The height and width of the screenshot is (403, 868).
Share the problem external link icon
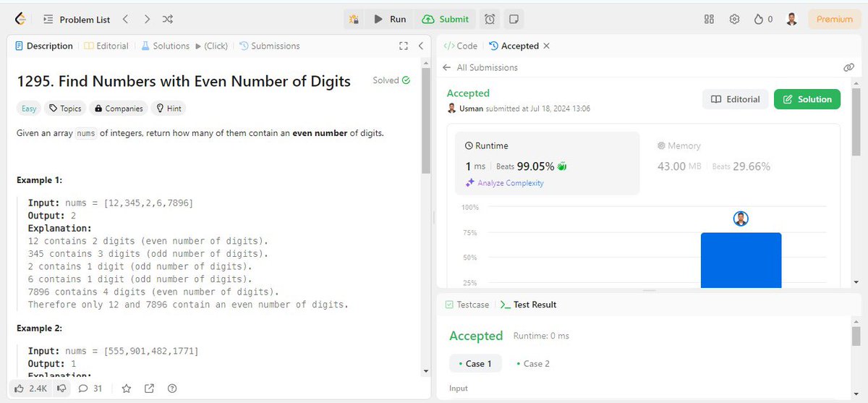[149, 389]
